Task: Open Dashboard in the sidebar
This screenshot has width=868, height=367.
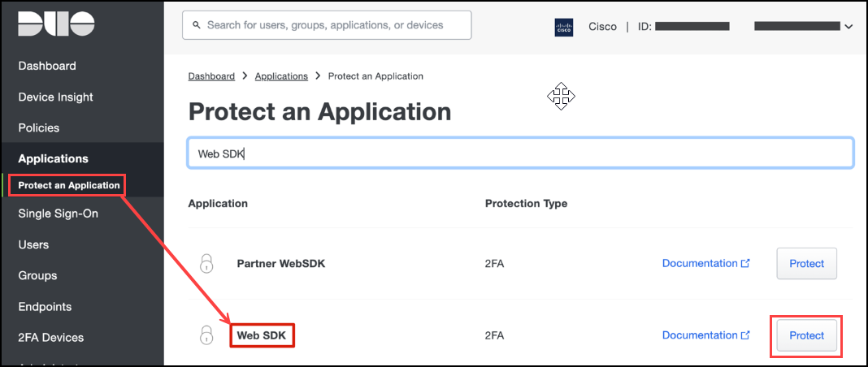Action: pyautogui.click(x=47, y=66)
